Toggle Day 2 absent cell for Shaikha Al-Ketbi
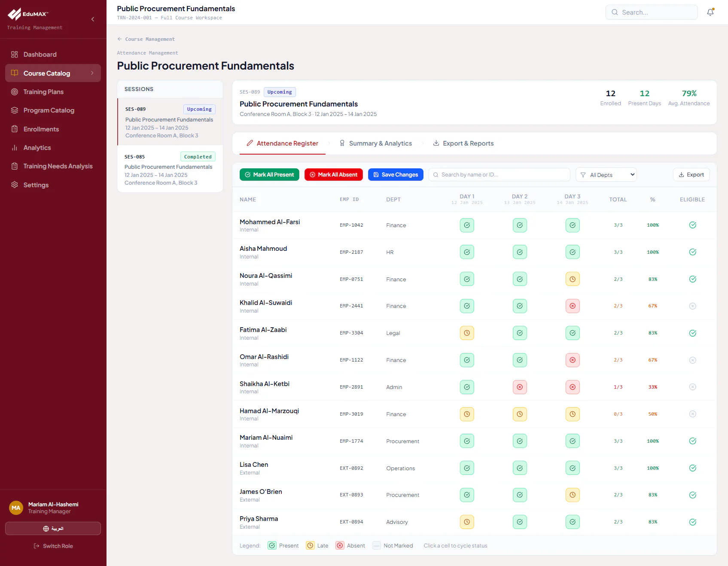 [x=520, y=387]
